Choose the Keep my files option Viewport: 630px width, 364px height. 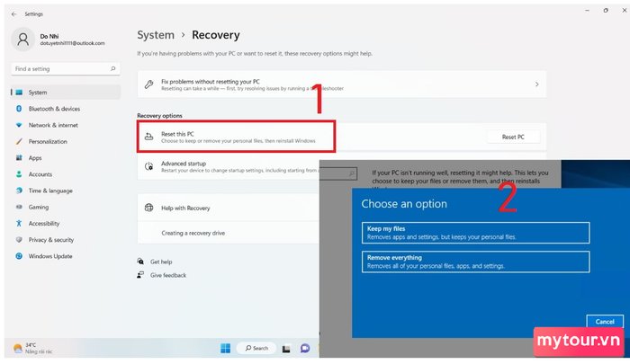476,233
